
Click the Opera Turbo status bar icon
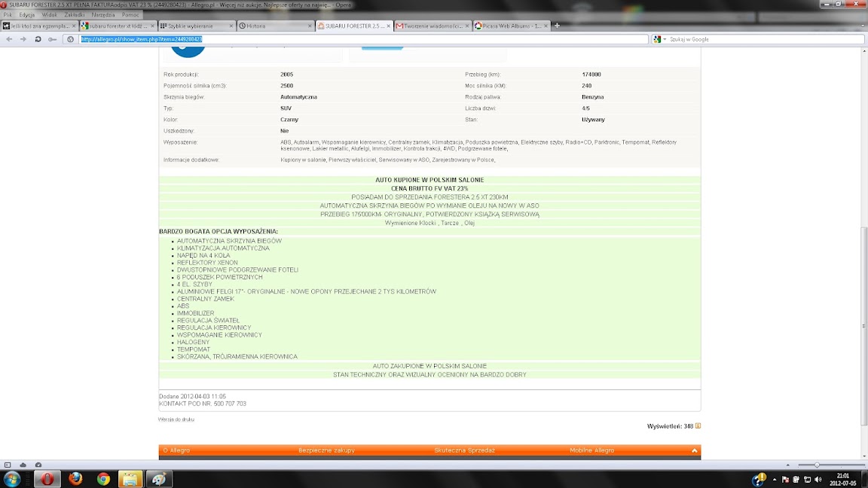[x=38, y=465]
